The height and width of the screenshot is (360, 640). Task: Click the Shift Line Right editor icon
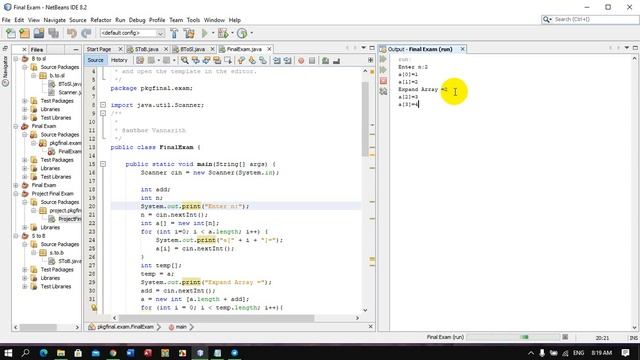point(287,60)
